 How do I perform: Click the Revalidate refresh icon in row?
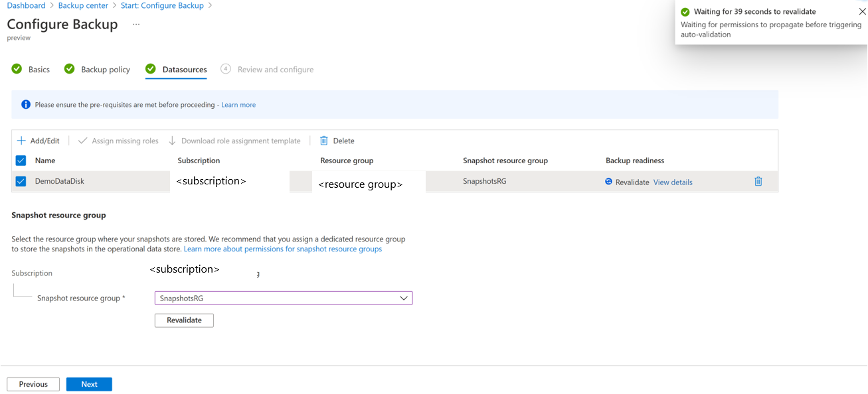coord(608,182)
